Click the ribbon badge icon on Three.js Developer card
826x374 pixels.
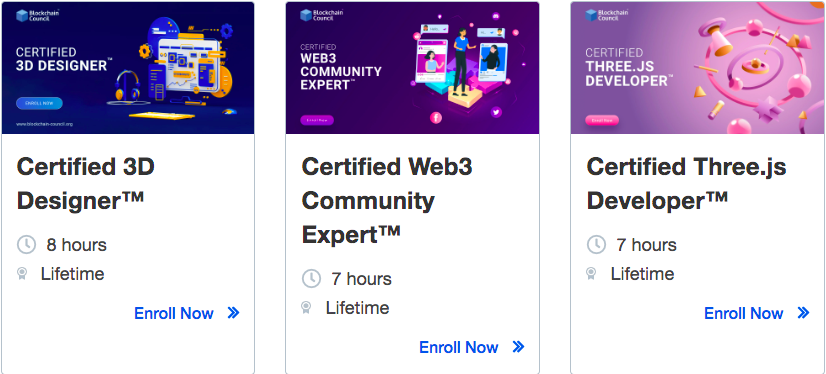tap(592, 274)
